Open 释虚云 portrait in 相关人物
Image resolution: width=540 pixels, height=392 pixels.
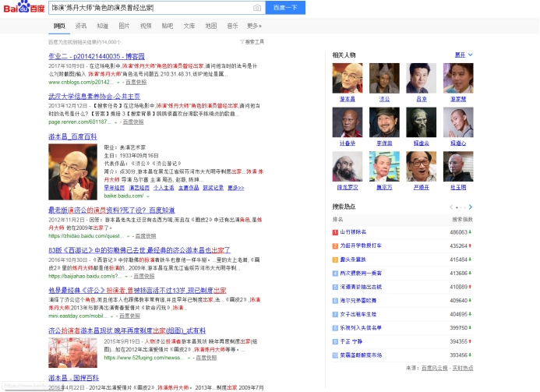(x=422, y=122)
